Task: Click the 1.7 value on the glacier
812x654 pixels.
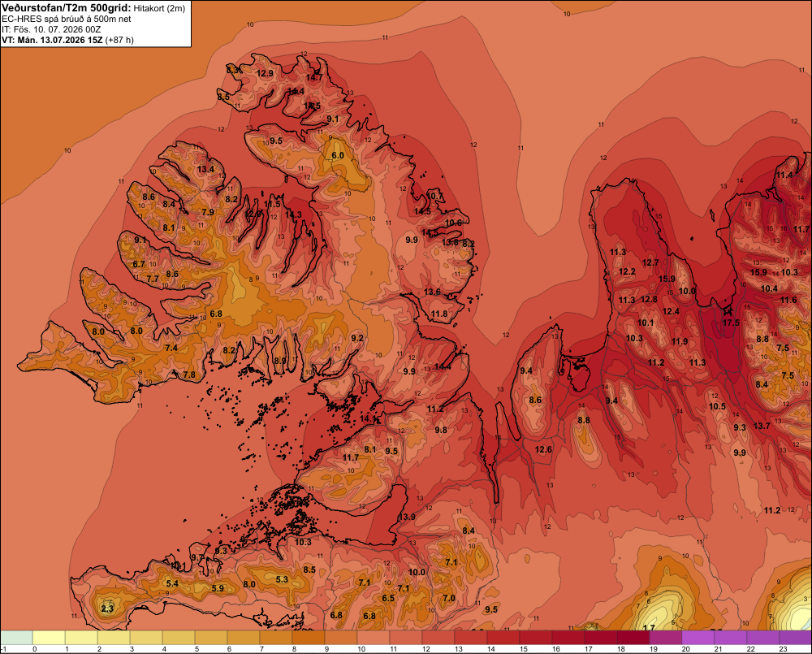Action: tap(648, 628)
